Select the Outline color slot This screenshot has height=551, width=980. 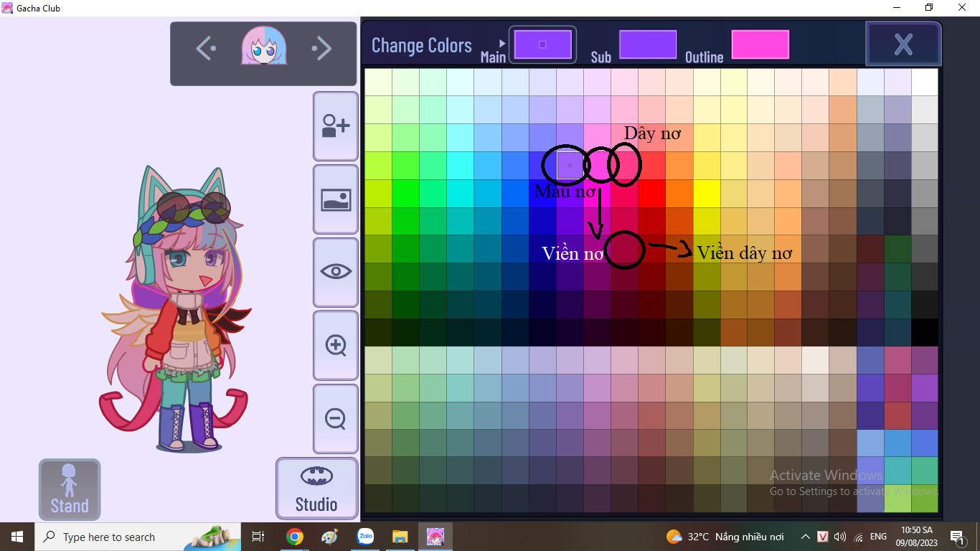(760, 44)
